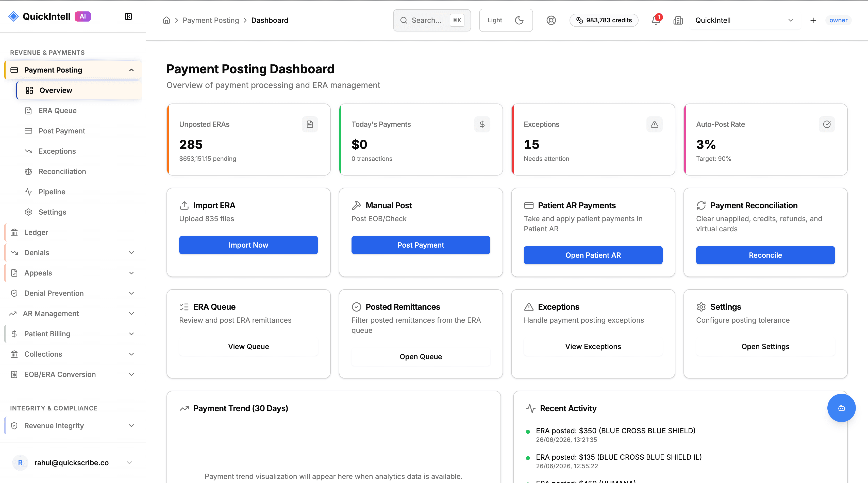868x483 pixels.
Task: Click 'ERA posted: $135 (BLUE CROSS BLUE SHIELD IL)'
Action: pyautogui.click(x=619, y=457)
